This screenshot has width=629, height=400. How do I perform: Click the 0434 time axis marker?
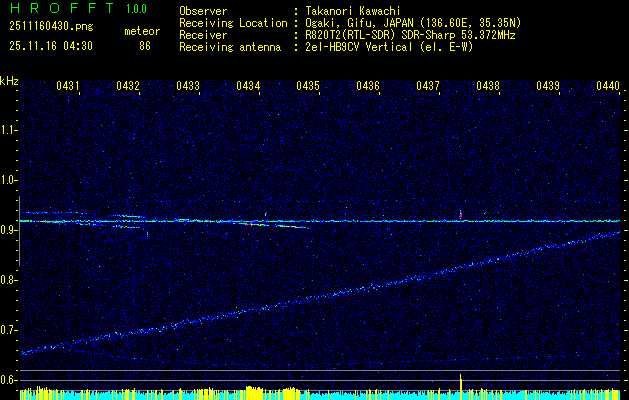coord(248,85)
